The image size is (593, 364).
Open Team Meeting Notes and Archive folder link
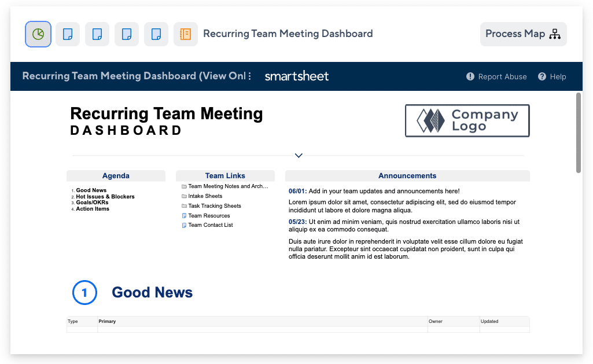228,186
